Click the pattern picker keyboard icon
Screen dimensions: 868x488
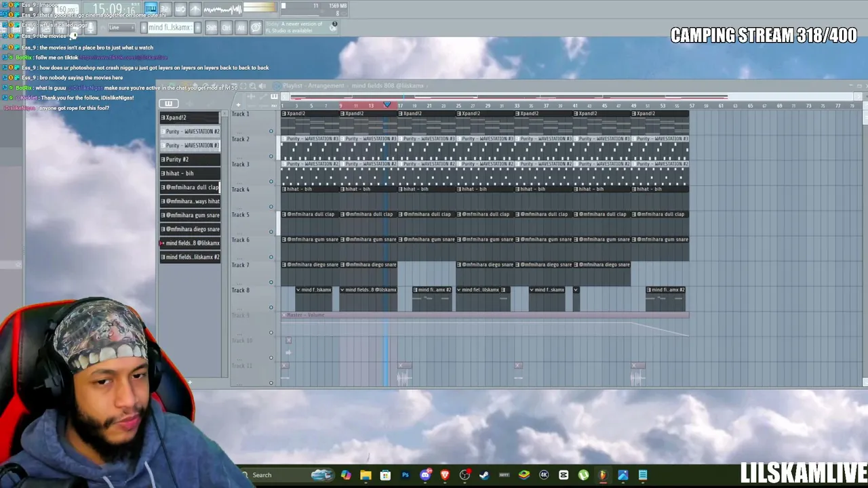[168, 103]
